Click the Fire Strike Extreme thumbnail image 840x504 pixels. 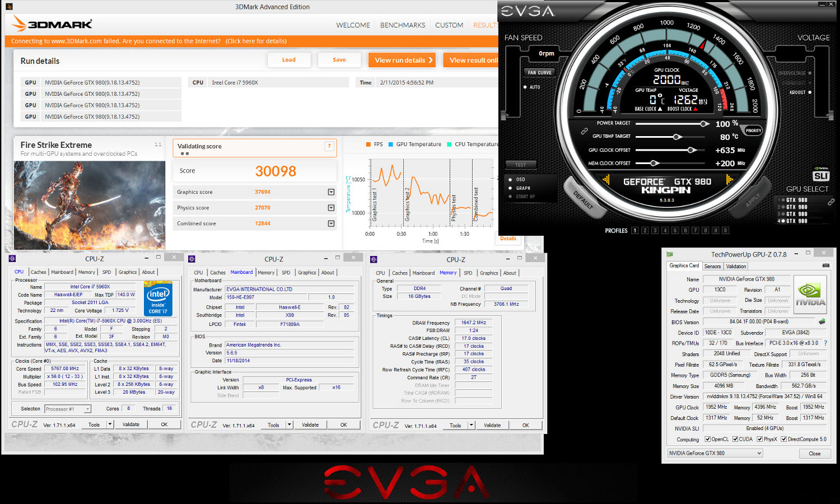90,205
